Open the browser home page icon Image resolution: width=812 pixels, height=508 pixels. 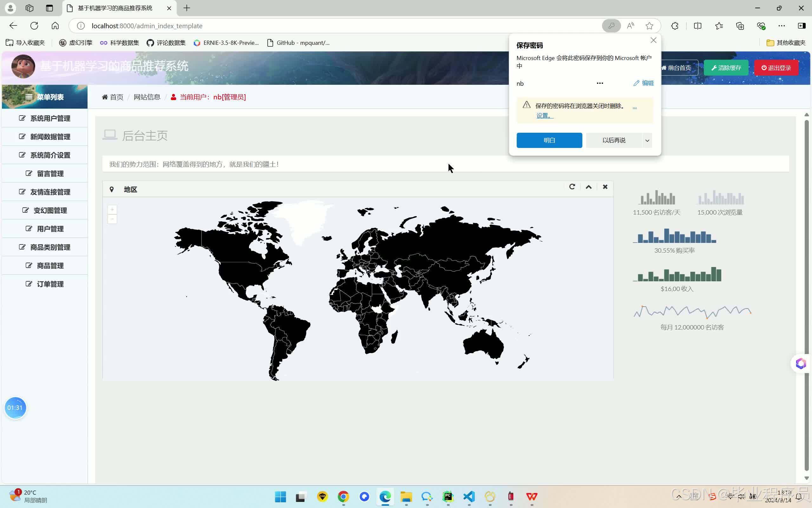(55, 26)
